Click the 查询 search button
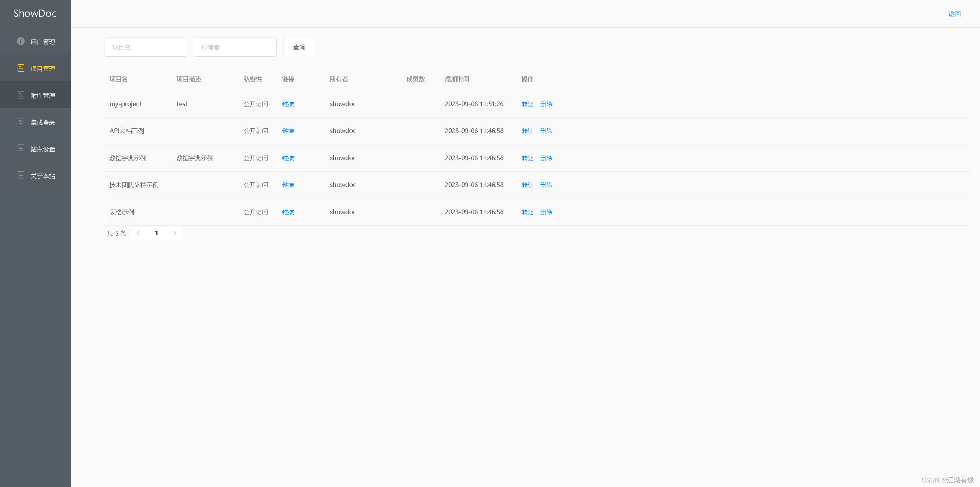980x487 pixels. (x=299, y=47)
